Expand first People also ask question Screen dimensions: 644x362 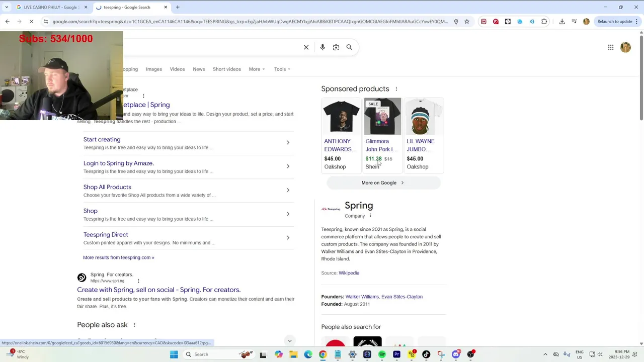click(289, 341)
